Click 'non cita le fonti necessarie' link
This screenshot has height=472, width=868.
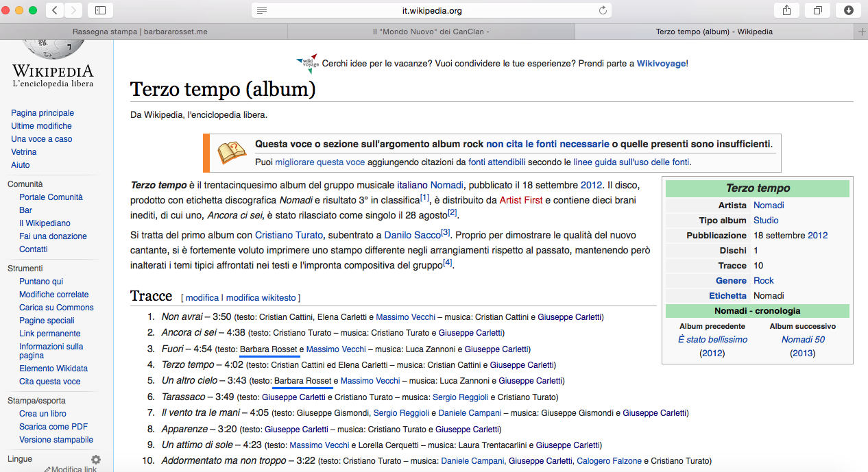coord(548,144)
